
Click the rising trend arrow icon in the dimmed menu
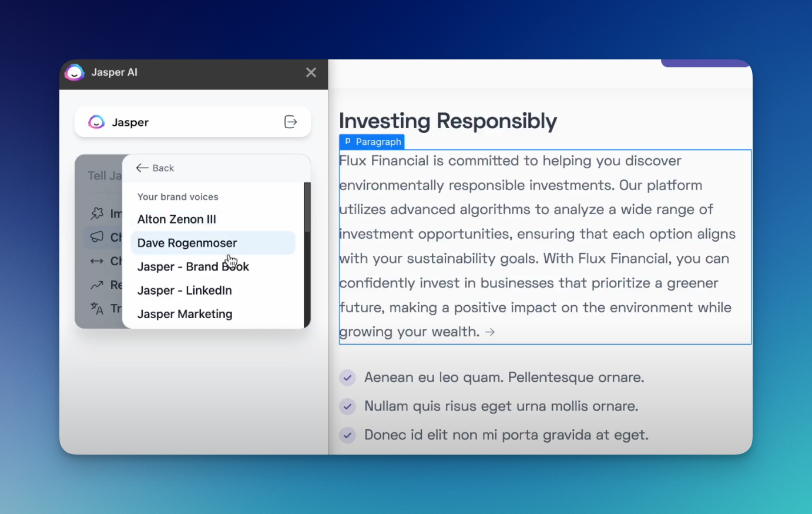click(97, 285)
